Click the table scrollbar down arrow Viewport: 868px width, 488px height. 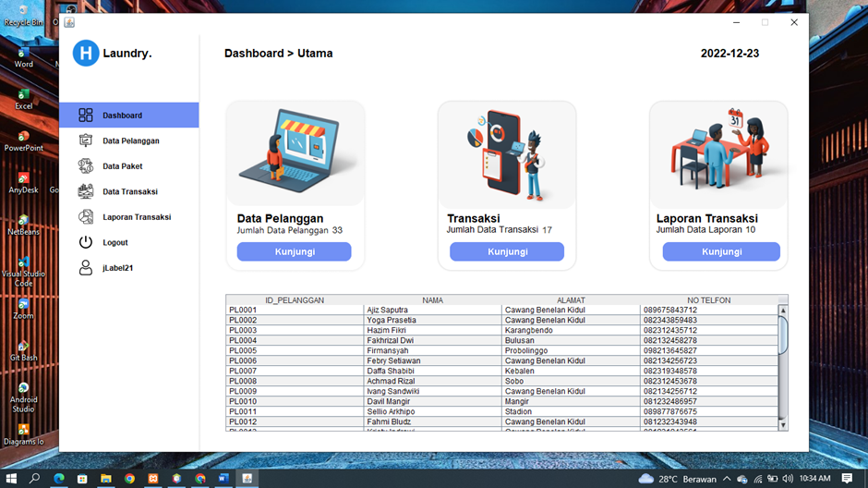click(x=783, y=425)
